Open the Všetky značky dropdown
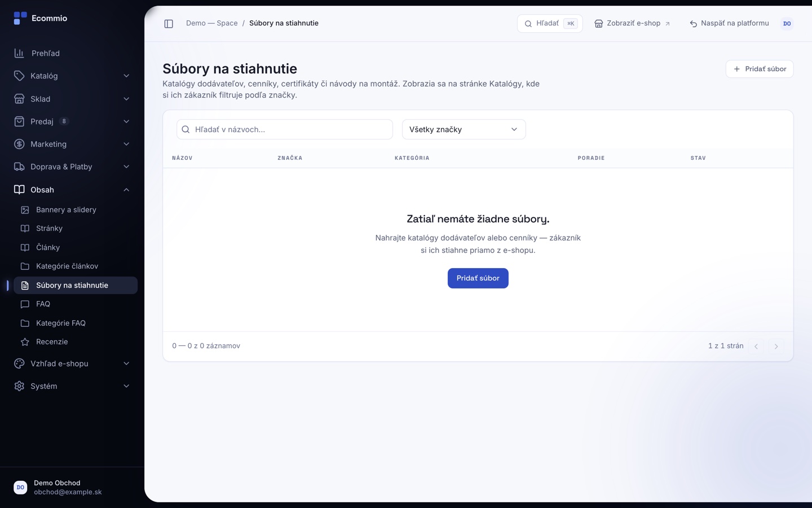 (464, 129)
